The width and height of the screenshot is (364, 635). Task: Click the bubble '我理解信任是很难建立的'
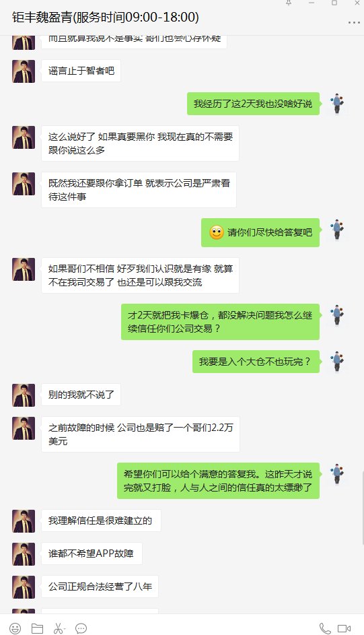click(x=101, y=521)
